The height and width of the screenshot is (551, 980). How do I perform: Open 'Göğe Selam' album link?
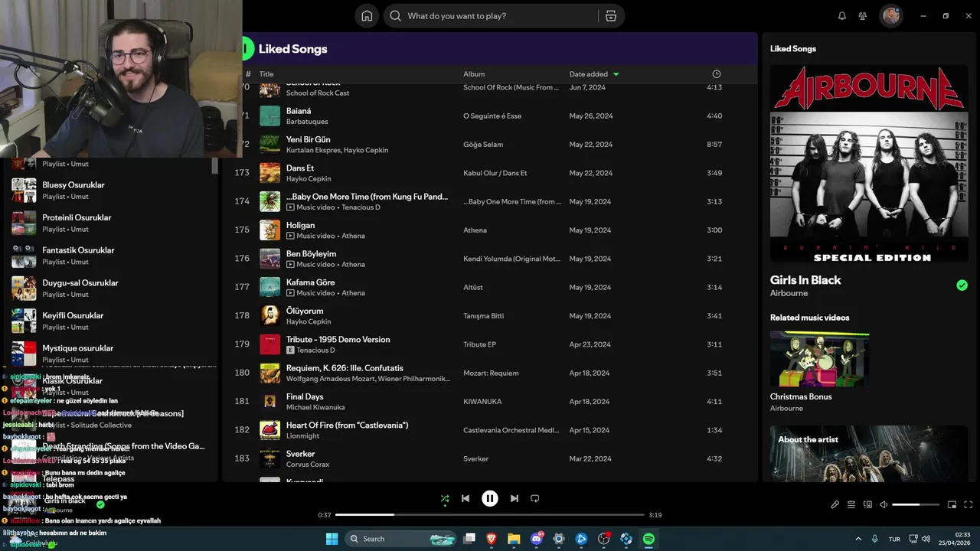(484, 145)
